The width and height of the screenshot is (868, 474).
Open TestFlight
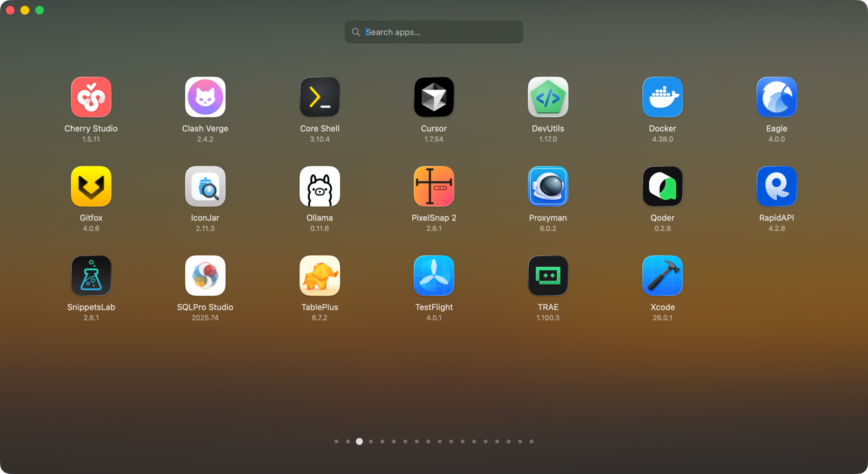434,276
